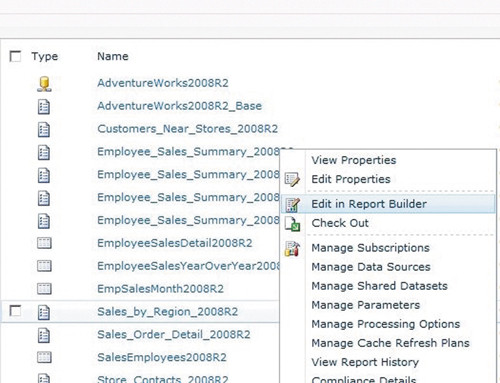Select Check Out in the context menu
500x383 pixels.
click(x=340, y=223)
